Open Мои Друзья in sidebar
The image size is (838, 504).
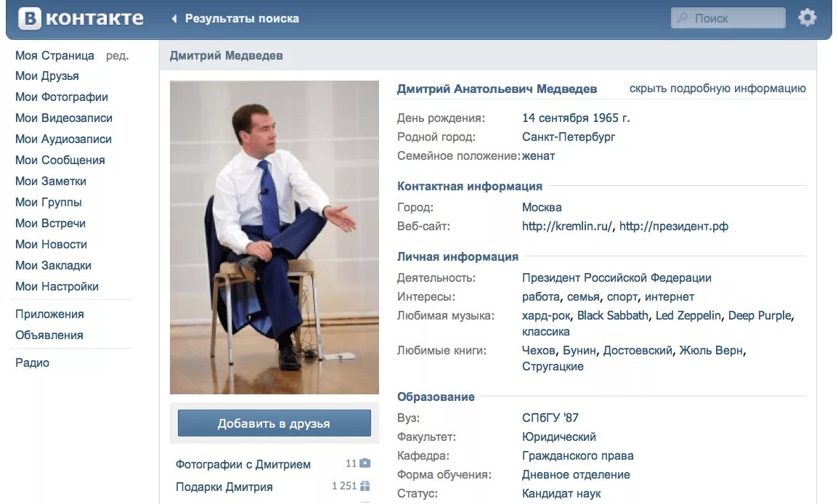[x=47, y=76]
